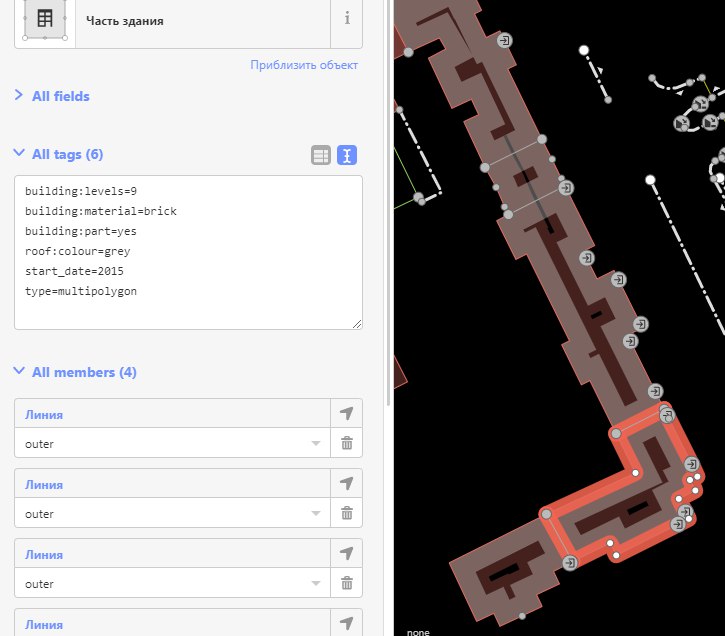Zoom to the third member line

[347, 553]
